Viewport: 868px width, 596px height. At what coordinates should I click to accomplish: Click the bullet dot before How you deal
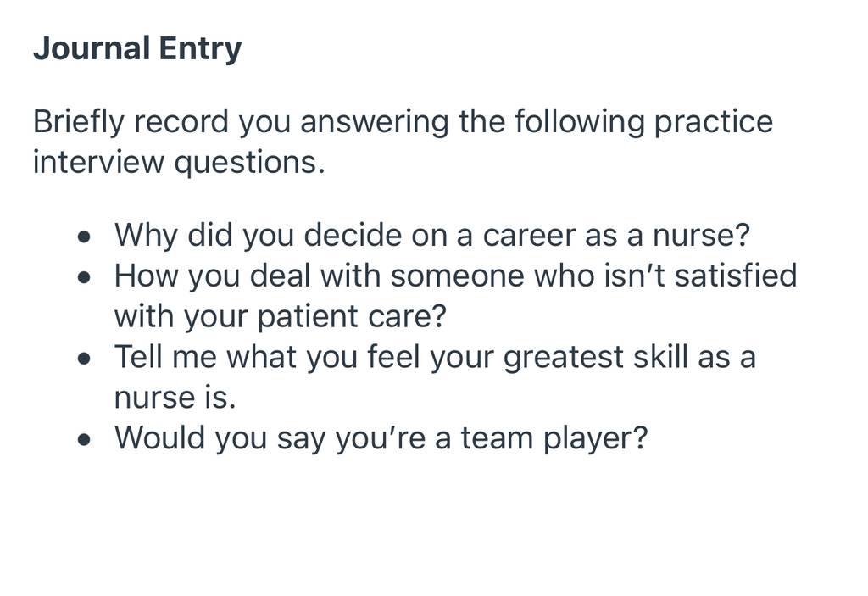tap(84, 278)
